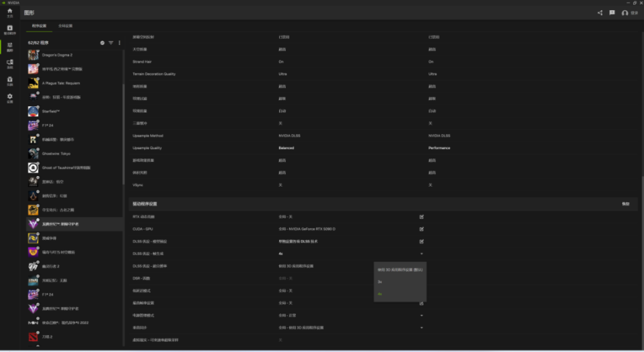Click the 登录 login text
This screenshot has height=352, width=644.
pyautogui.click(x=635, y=13)
